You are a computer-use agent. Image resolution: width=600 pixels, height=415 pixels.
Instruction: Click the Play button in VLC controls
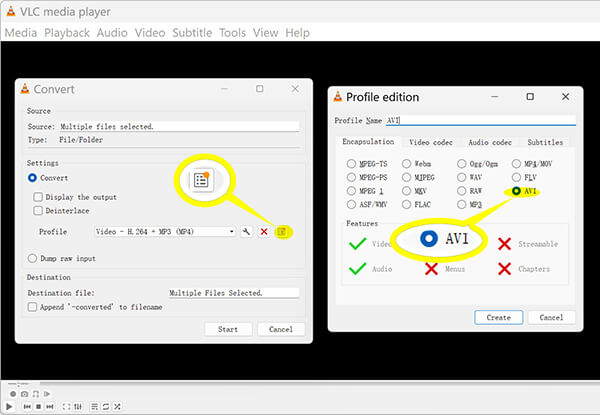9,407
